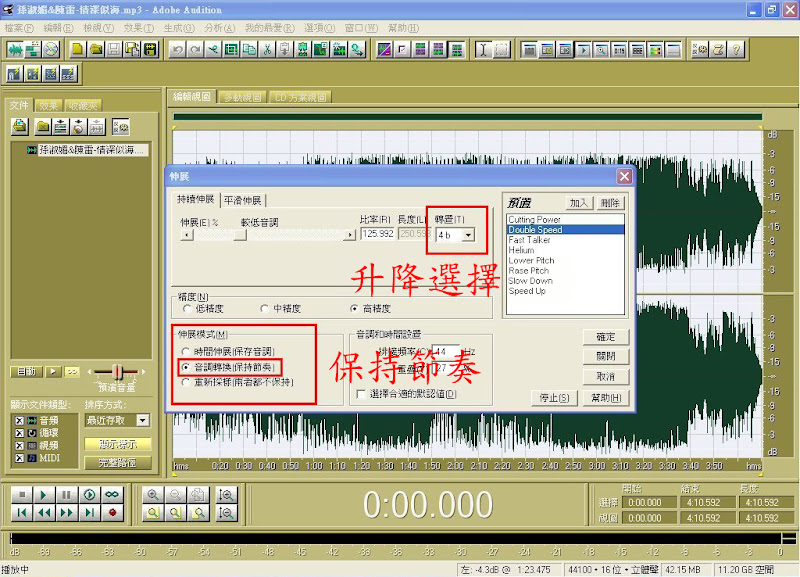Viewport: 800px width, 577px height.
Task: Zoom in horizontally with magnifier plus
Action: tap(153, 494)
